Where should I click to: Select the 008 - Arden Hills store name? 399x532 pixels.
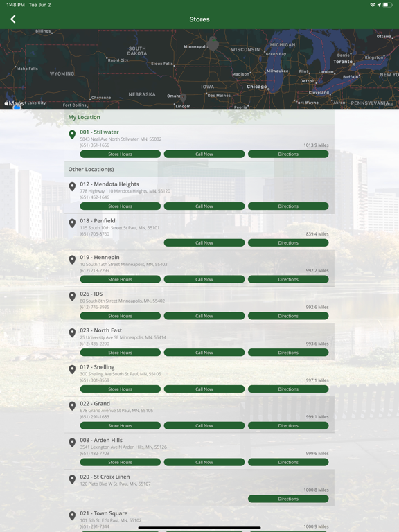pos(101,441)
